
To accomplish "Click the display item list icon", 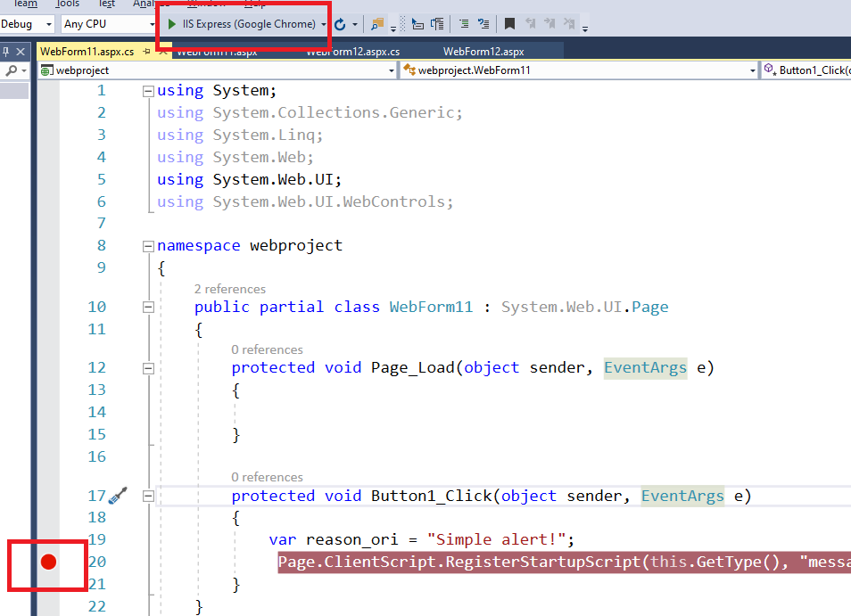I will tap(437, 24).
